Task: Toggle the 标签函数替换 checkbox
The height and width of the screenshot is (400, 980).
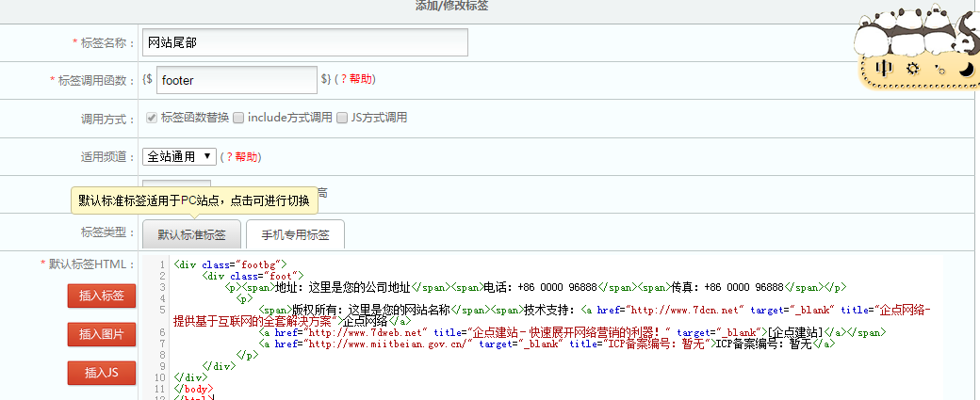Action: point(151,118)
